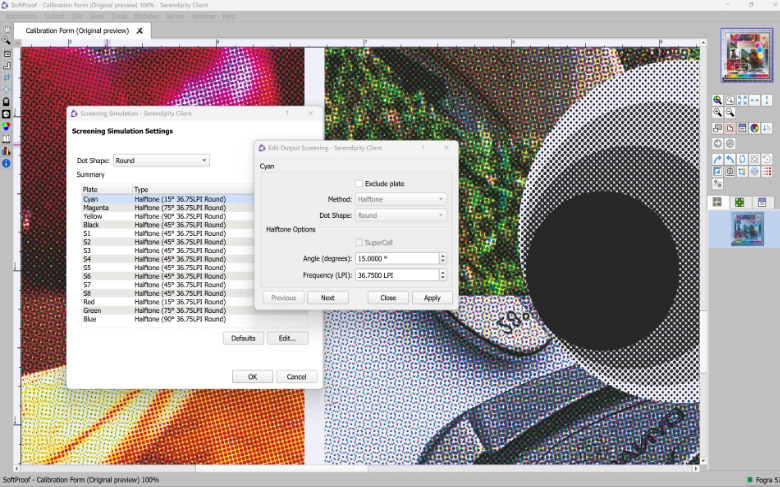Click the vertical scrollbar beside the preview
The image size is (780, 487).
click(703, 254)
